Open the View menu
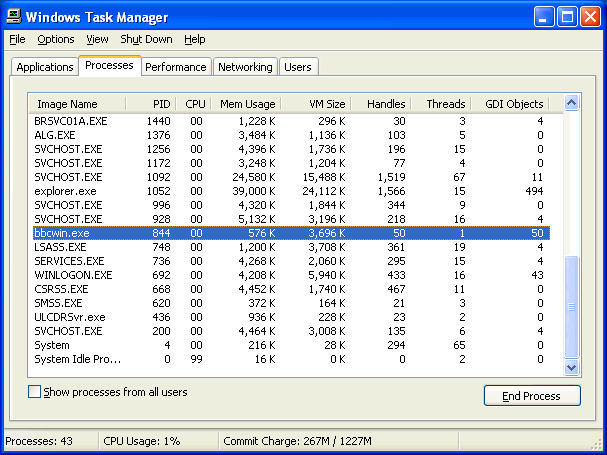607x455 pixels. pos(97,39)
